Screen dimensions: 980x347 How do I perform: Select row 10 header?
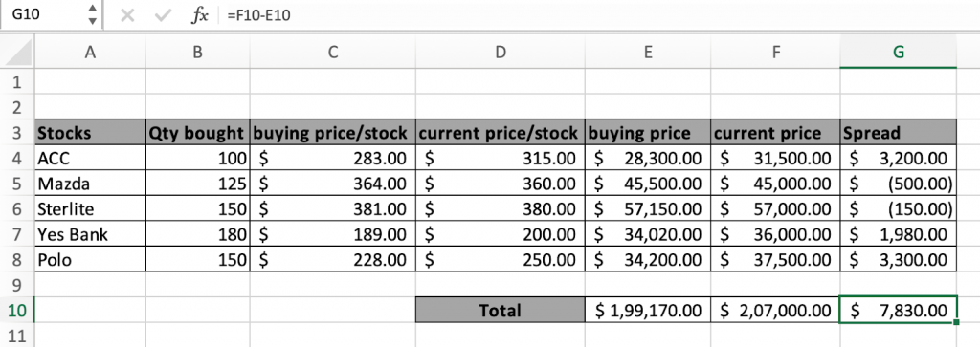tap(17, 310)
